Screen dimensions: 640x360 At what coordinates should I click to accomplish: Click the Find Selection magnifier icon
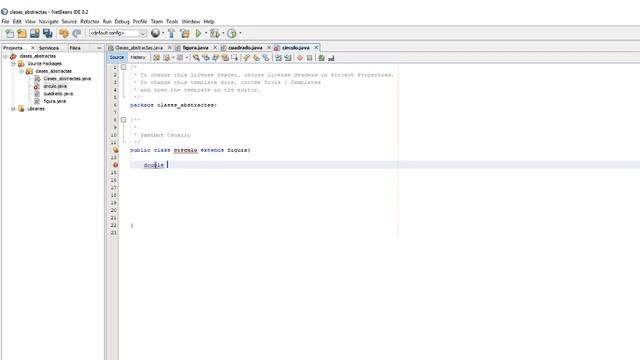tap(196, 58)
